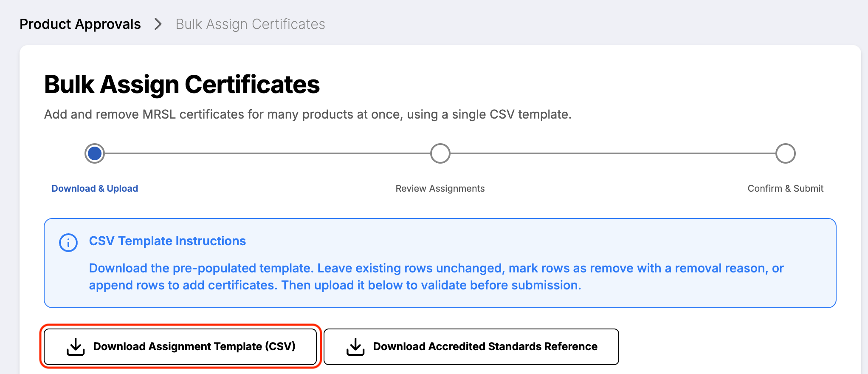Click the info icon beside CSV Template Instructions
Image resolution: width=868 pixels, height=374 pixels.
tap(68, 243)
